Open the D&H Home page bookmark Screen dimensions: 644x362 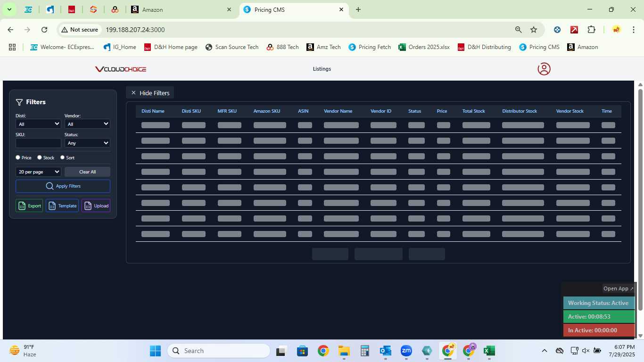171,47
